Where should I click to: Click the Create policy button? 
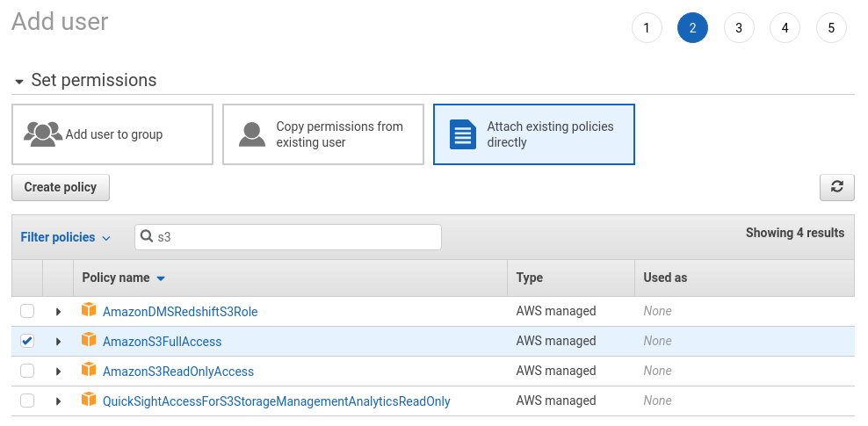coord(61,187)
